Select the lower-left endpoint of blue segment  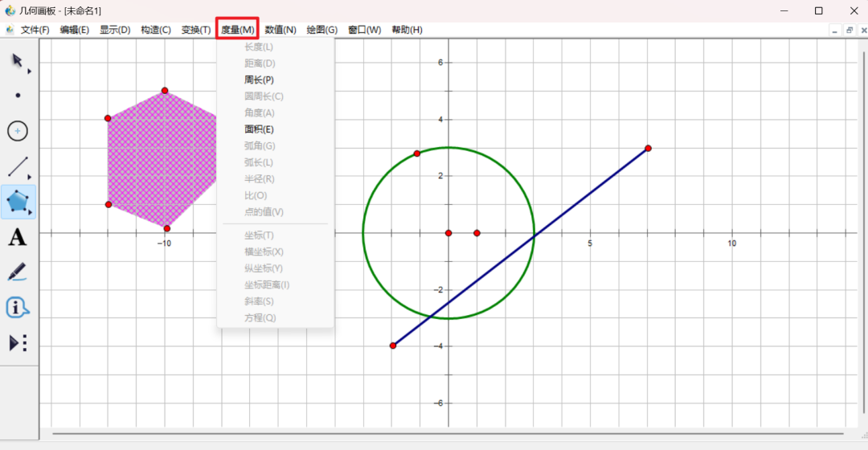pos(393,346)
